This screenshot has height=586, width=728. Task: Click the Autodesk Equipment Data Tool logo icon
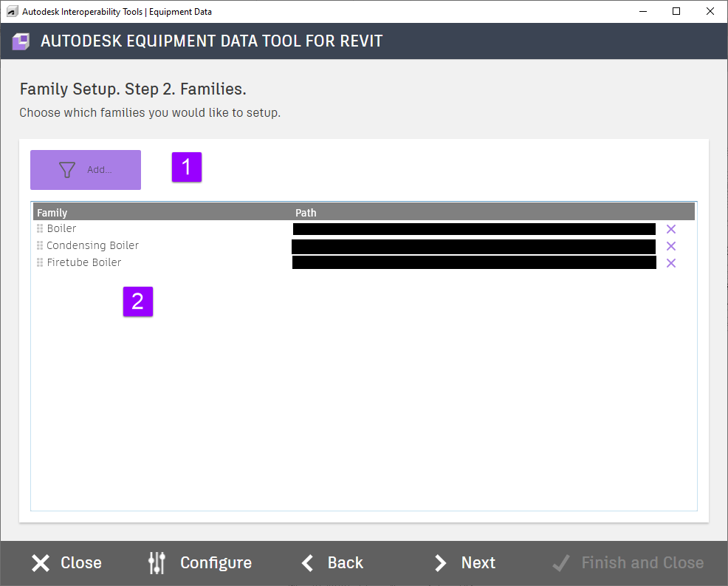21,41
